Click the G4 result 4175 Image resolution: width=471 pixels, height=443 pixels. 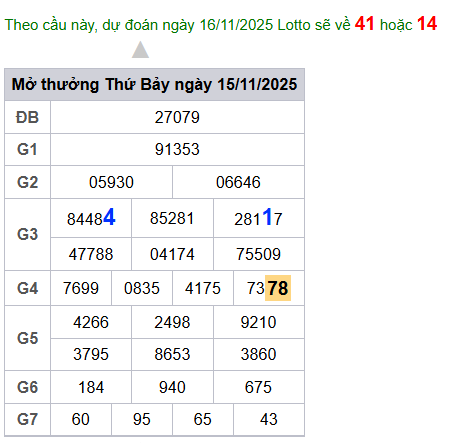pos(203,288)
